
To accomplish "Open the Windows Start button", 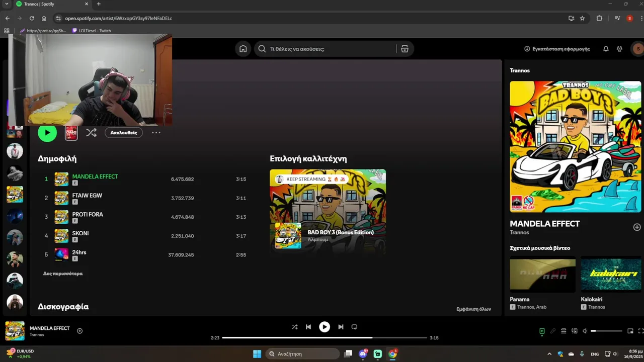I will [x=257, y=354].
